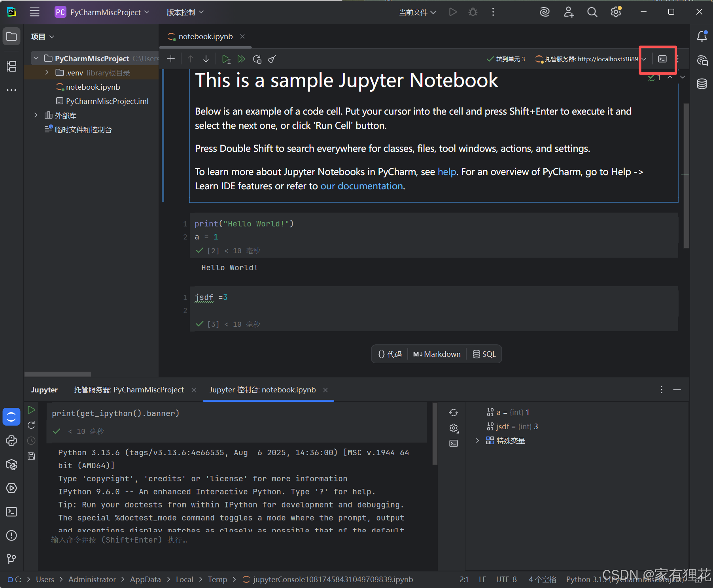Screen dimensions: 713x588
Task: Open Python Console icon in left sidebar
Action: (x=11, y=441)
